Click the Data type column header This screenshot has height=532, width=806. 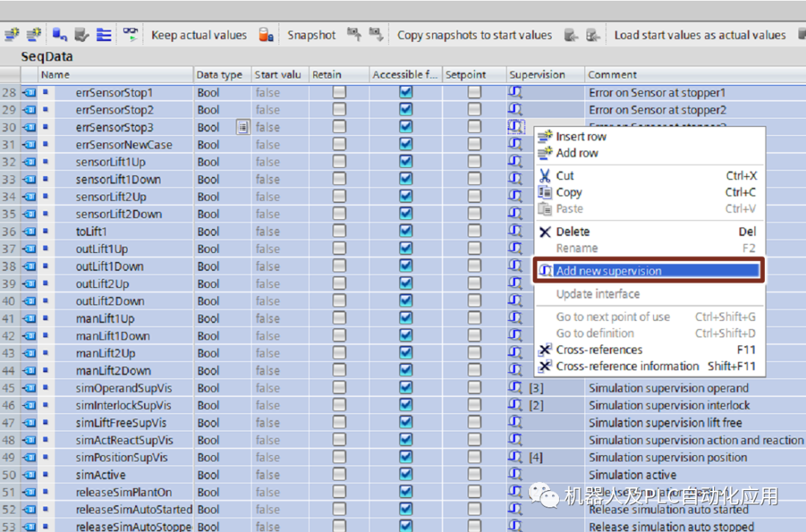[x=222, y=75]
